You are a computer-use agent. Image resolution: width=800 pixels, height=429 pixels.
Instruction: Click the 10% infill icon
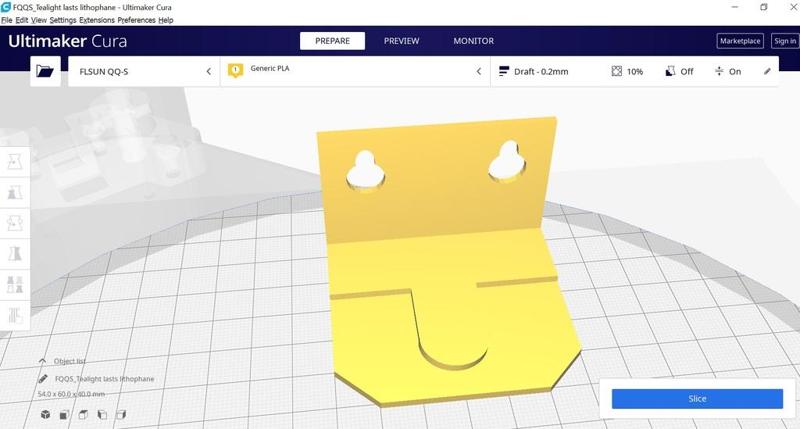pos(616,71)
